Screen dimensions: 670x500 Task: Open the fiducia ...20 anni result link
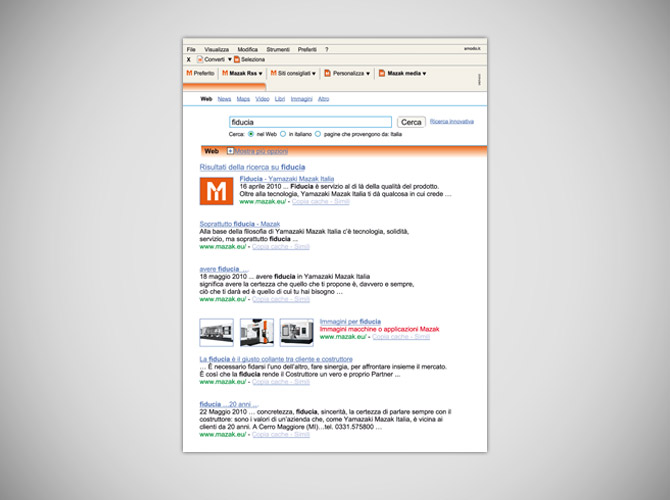point(229,404)
